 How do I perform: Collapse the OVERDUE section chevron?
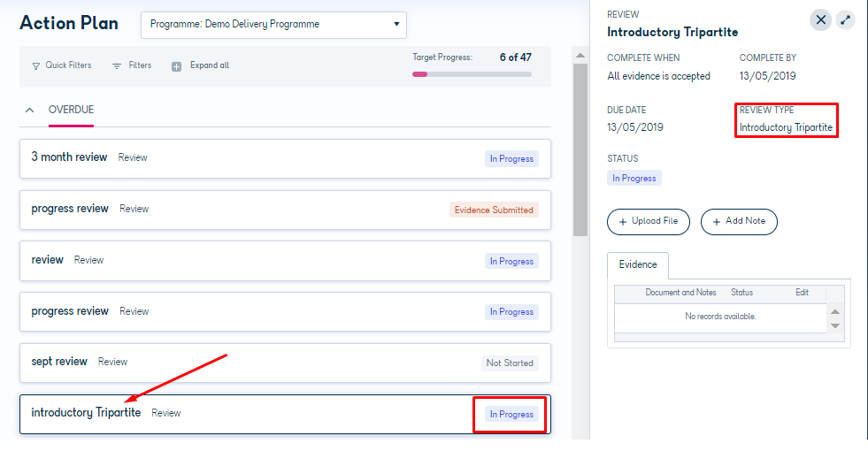30,111
